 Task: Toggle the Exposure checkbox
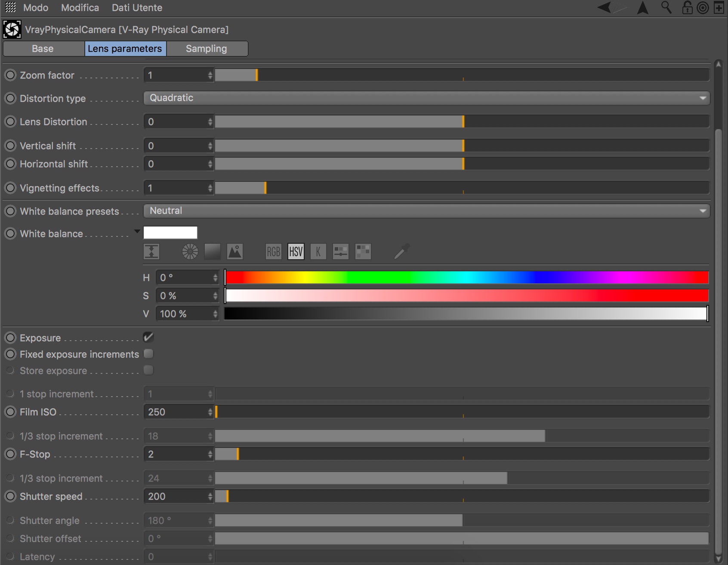click(148, 337)
